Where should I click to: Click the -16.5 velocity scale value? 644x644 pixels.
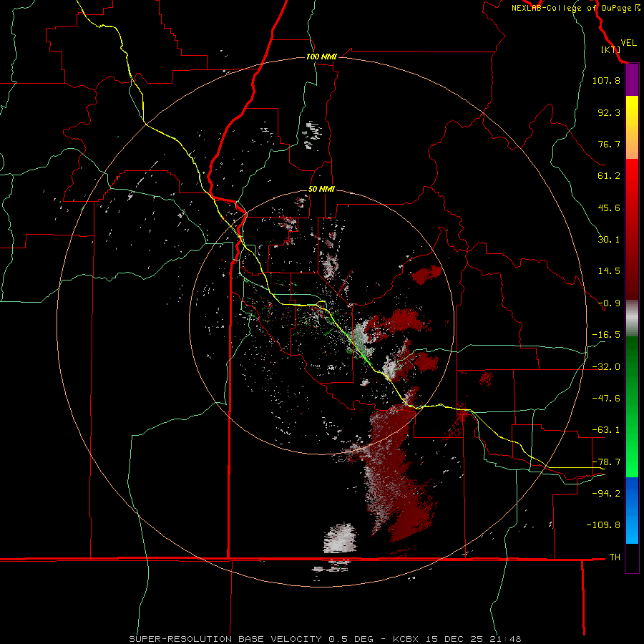(x=606, y=335)
